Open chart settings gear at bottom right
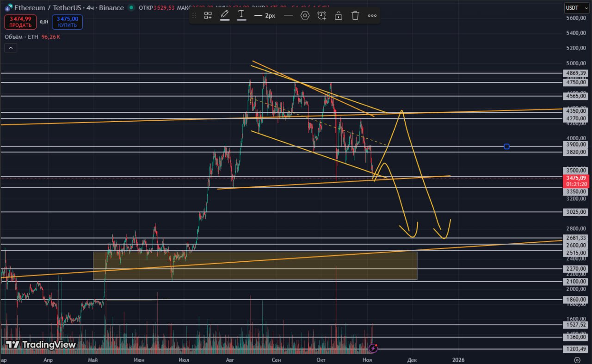The image size is (592, 364). (577, 359)
